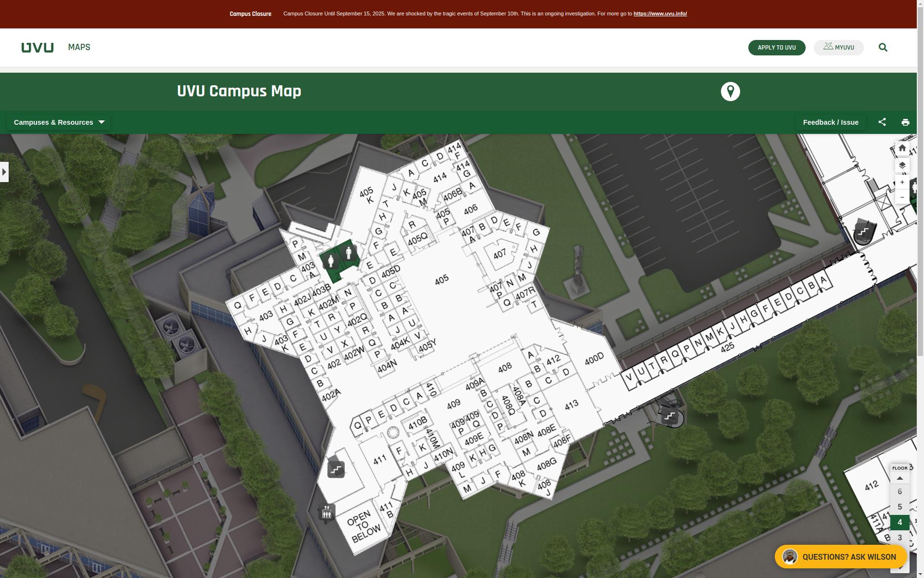Click room 405 label on map
This screenshot has width=924, height=578.
pos(441,279)
